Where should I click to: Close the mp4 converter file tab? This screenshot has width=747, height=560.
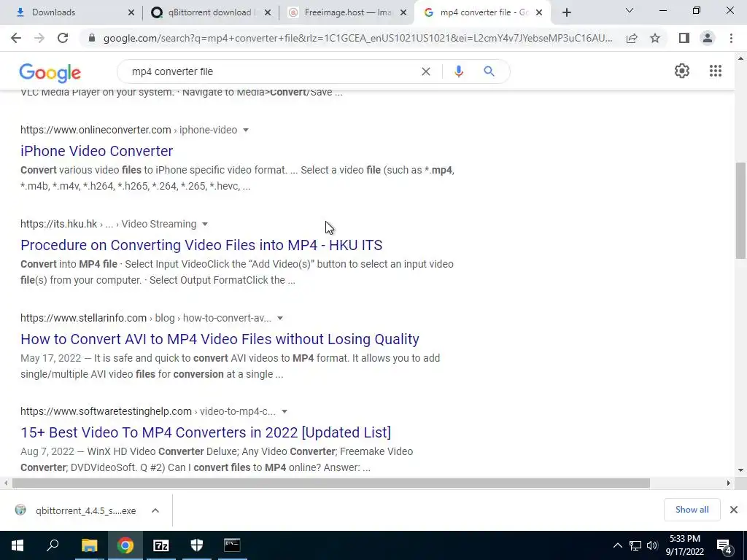point(539,12)
